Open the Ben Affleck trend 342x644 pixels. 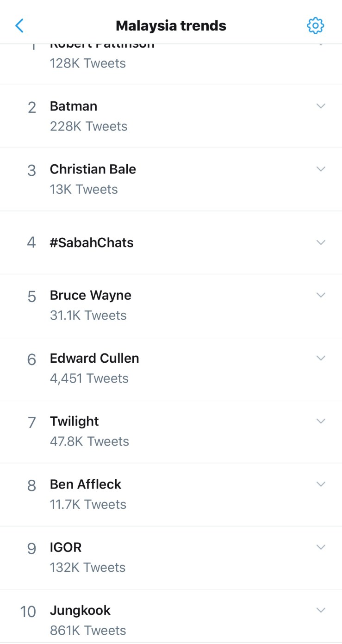pos(86,484)
